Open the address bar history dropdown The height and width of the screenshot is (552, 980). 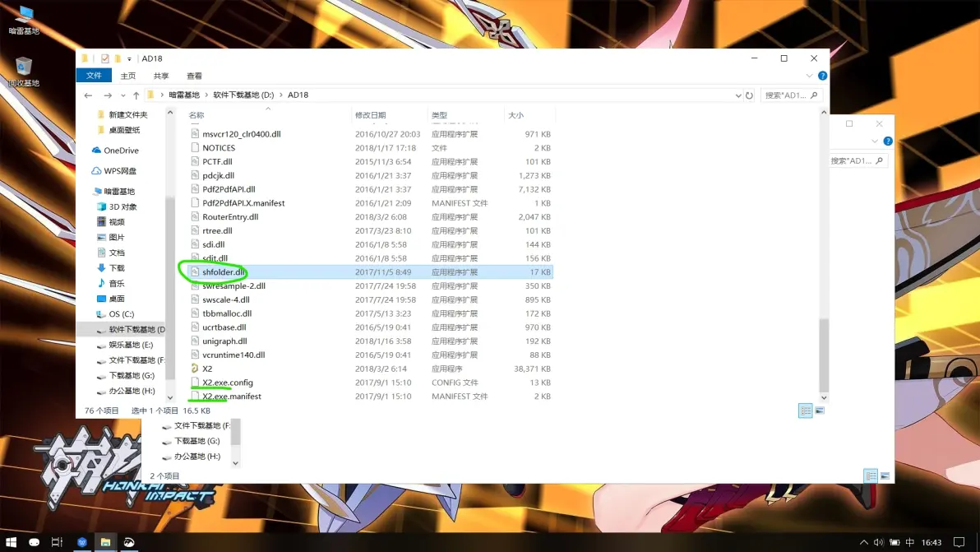coord(738,95)
